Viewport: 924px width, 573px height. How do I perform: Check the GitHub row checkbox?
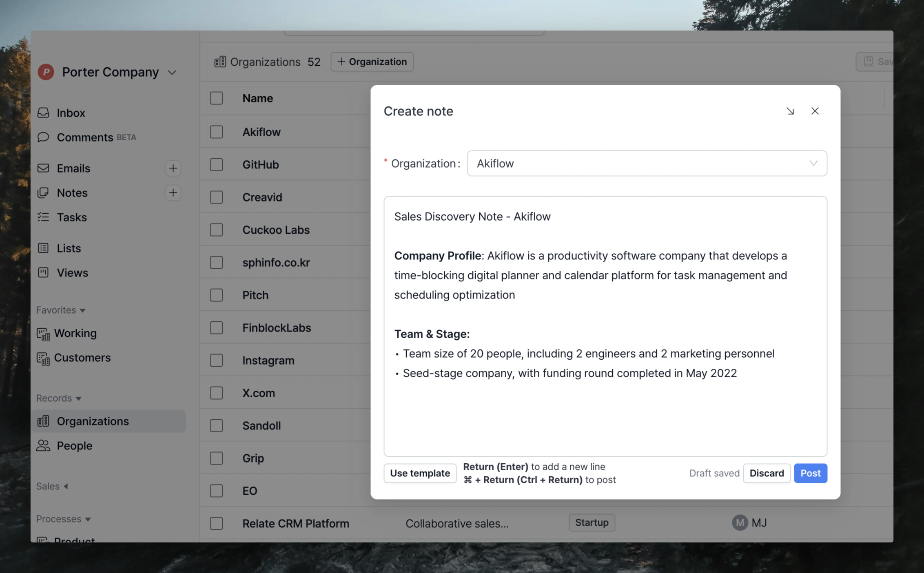click(x=216, y=164)
